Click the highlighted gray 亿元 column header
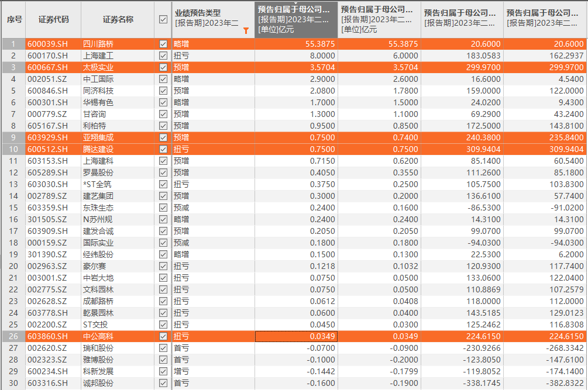Image resolution: width=588 pixels, height=390 pixels. coord(296,19)
